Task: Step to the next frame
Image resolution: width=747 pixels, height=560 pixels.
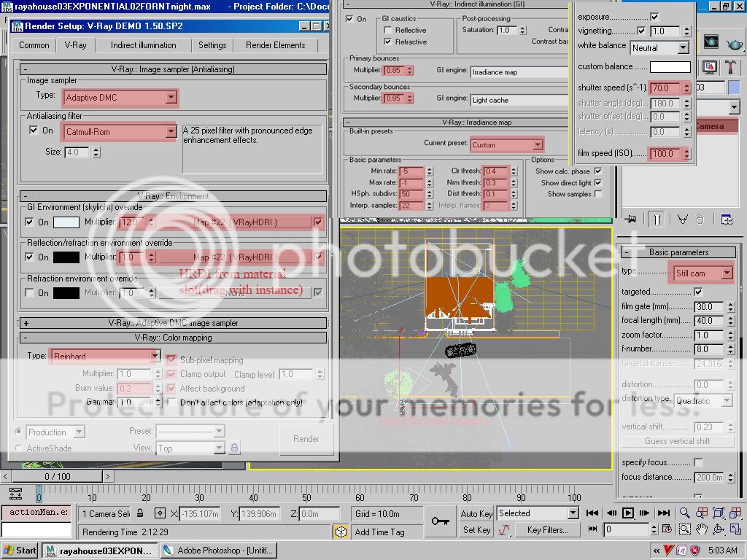Action: tap(645, 513)
